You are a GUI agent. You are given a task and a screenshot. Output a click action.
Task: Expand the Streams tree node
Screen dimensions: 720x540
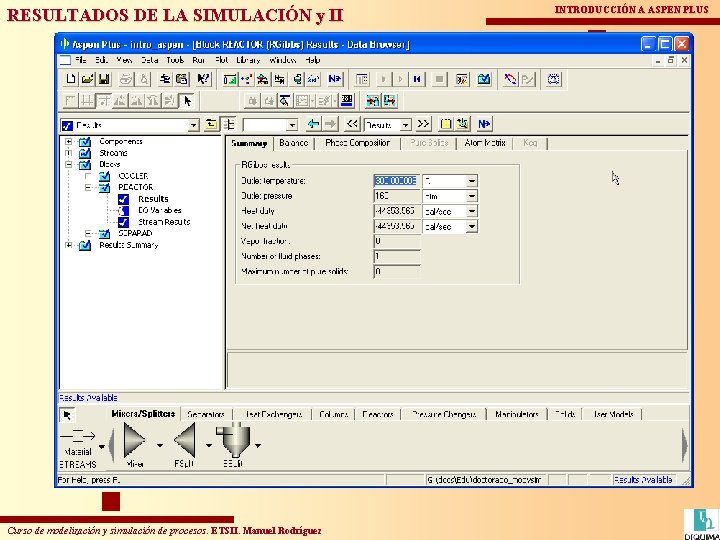[x=68, y=153]
